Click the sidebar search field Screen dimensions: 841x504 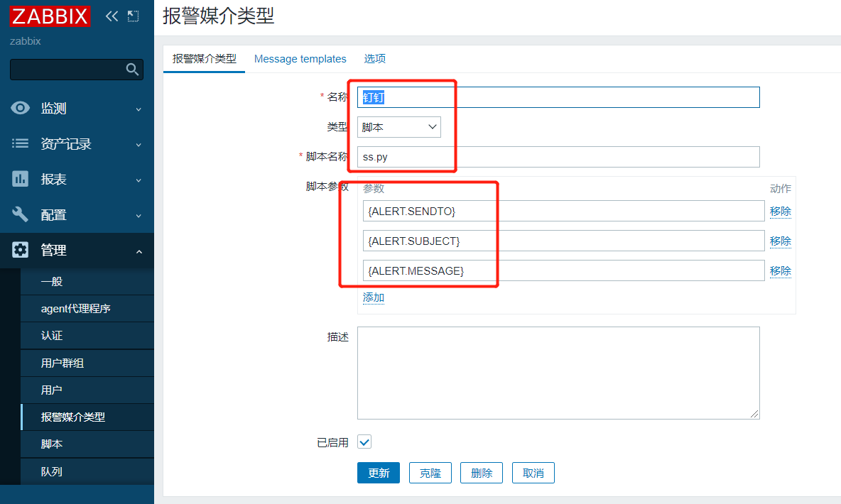(x=76, y=70)
